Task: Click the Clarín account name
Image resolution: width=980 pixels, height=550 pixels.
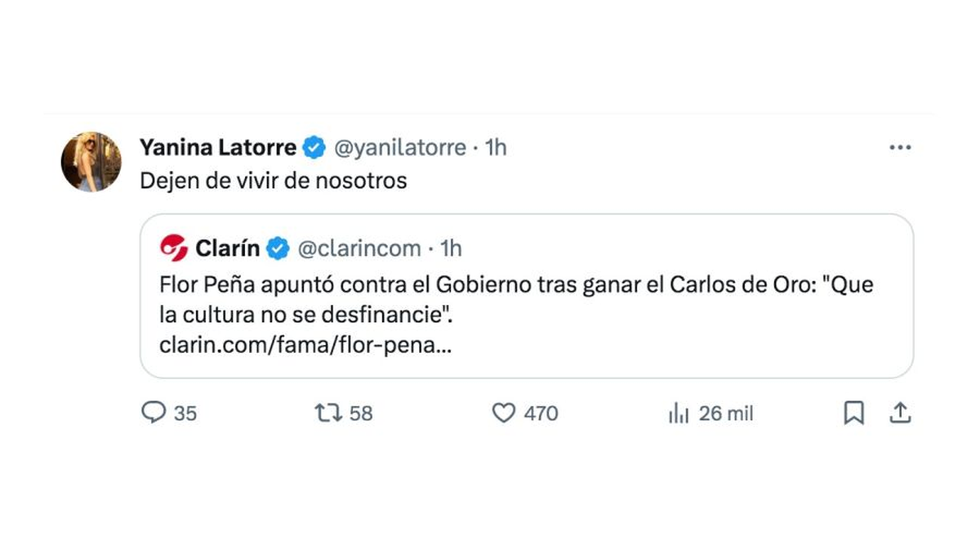Action: [x=228, y=248]
